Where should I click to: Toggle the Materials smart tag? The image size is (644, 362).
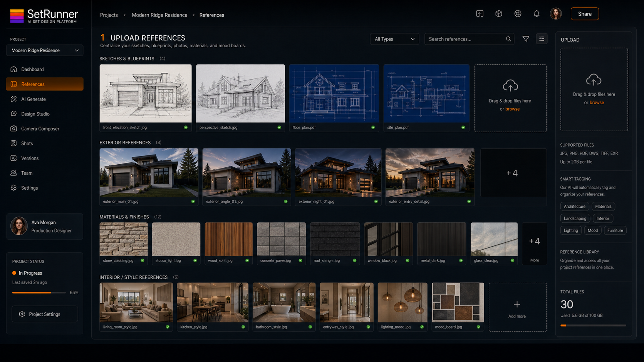click(x=603, y=207)
